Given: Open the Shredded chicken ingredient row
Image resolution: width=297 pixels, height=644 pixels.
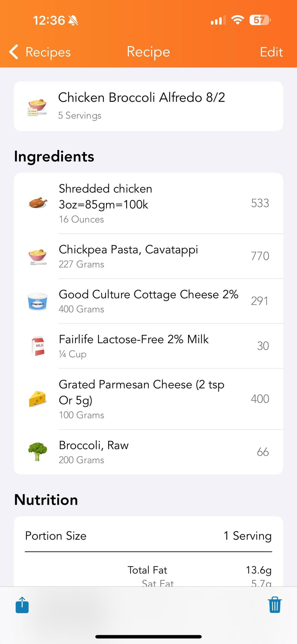Looking at the screenshot, I should [x=148, y=203].
